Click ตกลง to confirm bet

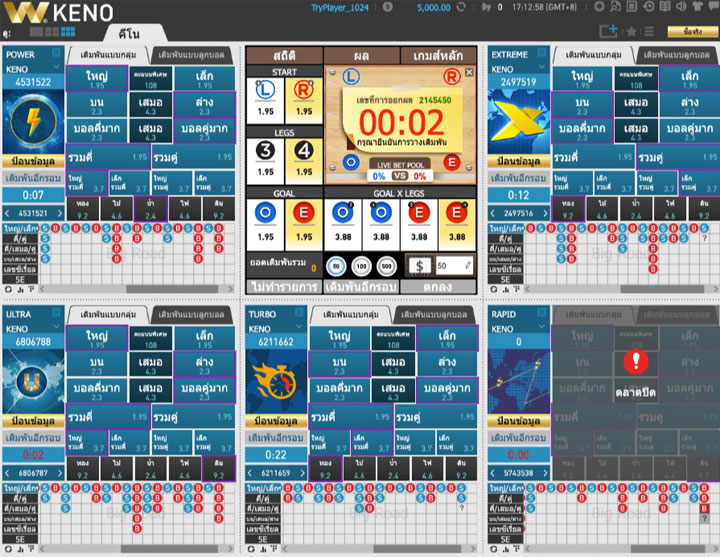pos(438,287)
